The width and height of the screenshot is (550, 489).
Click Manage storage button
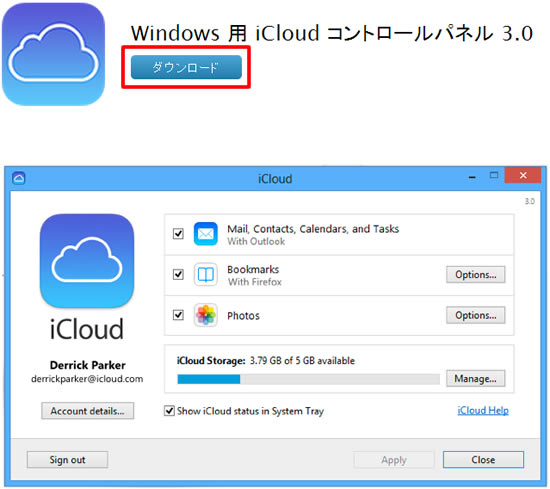[x=476, y=379]
